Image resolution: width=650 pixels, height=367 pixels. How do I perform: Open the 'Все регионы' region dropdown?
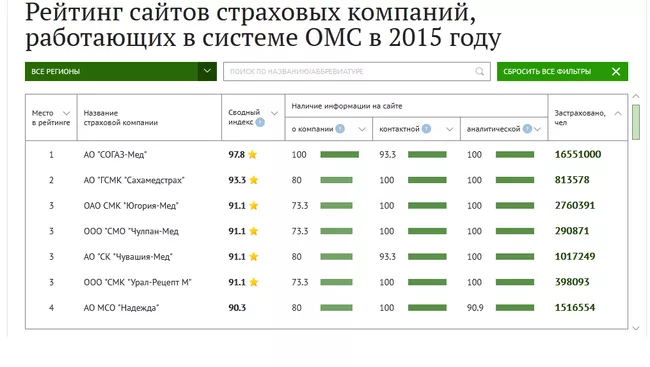(x=121, y=71)
